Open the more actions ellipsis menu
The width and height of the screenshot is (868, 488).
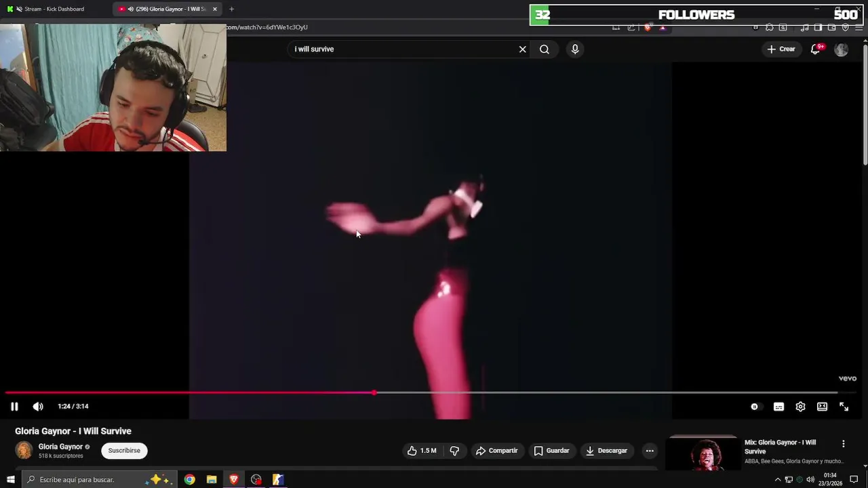[650, 451]
